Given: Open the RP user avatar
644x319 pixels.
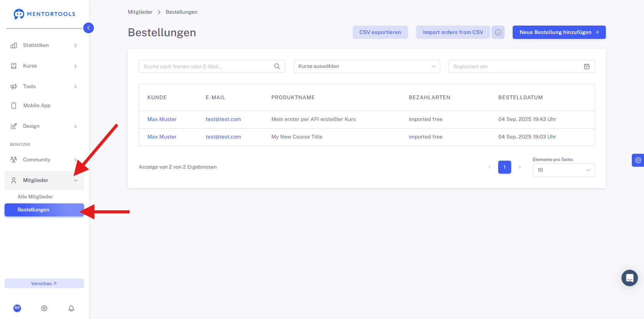Looking at the screenshot, I should pyautogui.click(x=17, y=308).
